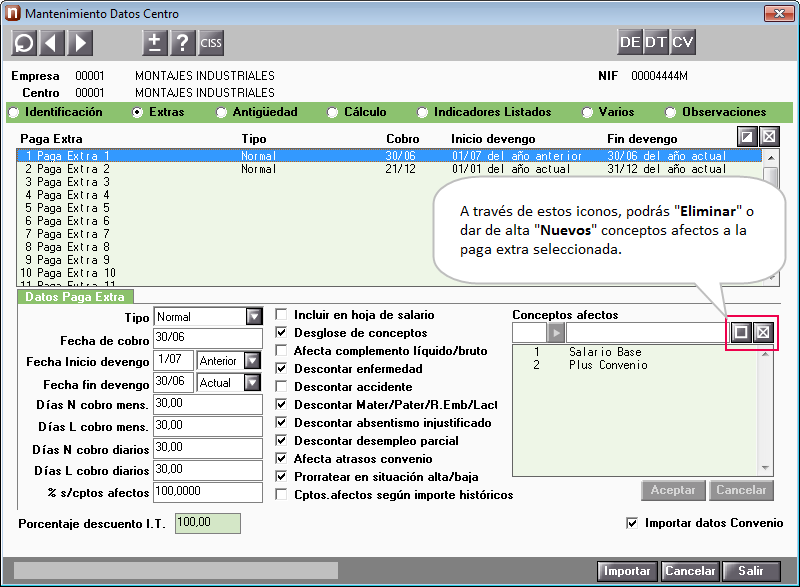The width and height of the screenshot is (800, 587).
Task: Open the Actual year dropdown
Action: coord(253,382)
